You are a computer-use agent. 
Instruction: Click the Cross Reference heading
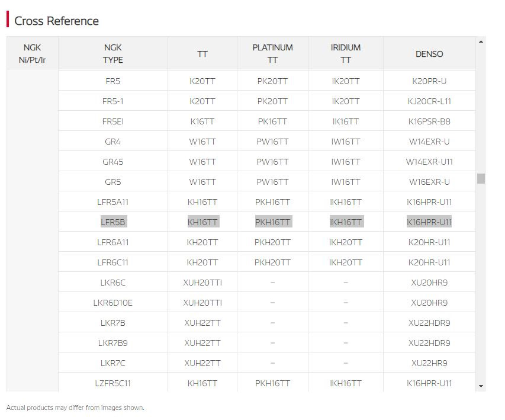click(56, 21)
